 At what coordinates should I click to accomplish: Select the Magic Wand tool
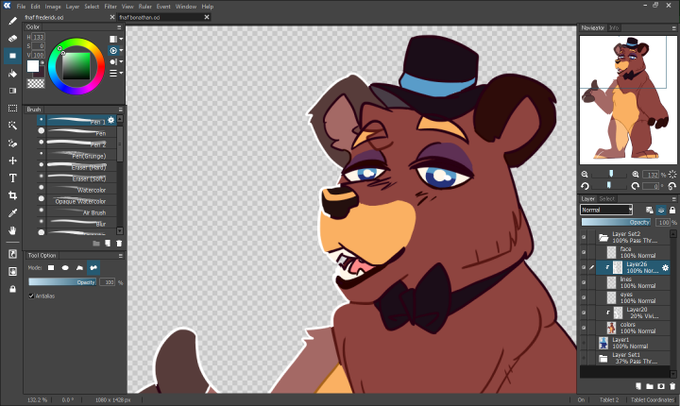click(13, 126)
